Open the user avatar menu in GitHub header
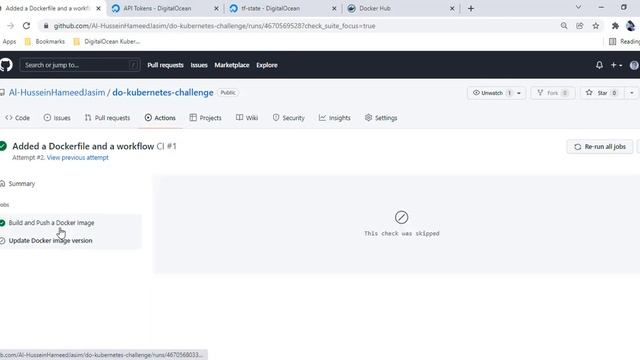Viewport: 640px width, 360px height. [x=634, y=65]
